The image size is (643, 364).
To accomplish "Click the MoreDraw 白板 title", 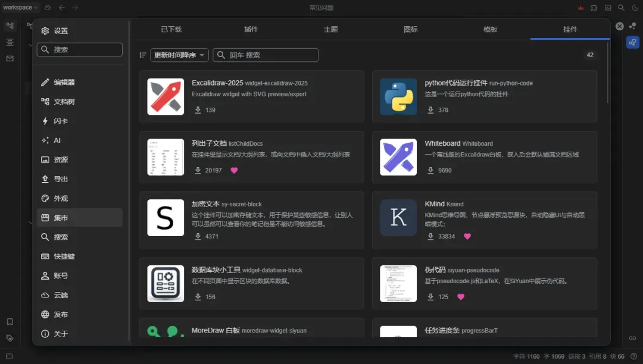I will 216,331.
